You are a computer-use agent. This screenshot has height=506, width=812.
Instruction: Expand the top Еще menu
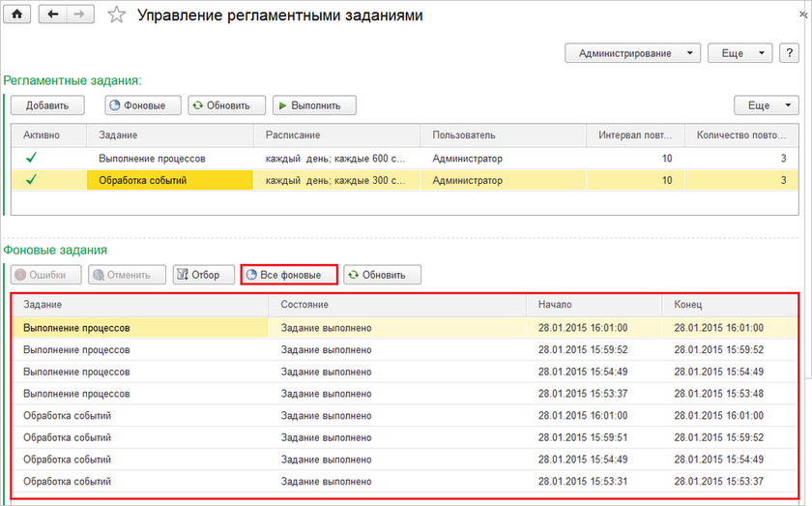pos(739,53)
